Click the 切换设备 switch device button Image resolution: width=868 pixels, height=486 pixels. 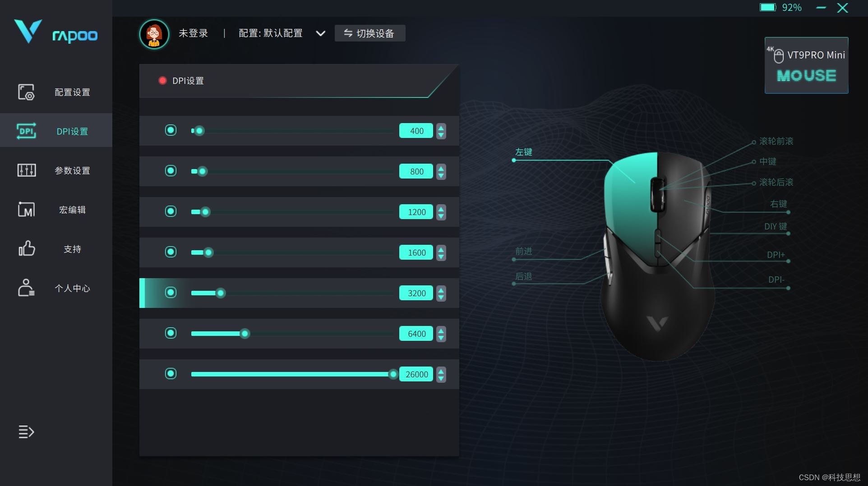(370, 33)
